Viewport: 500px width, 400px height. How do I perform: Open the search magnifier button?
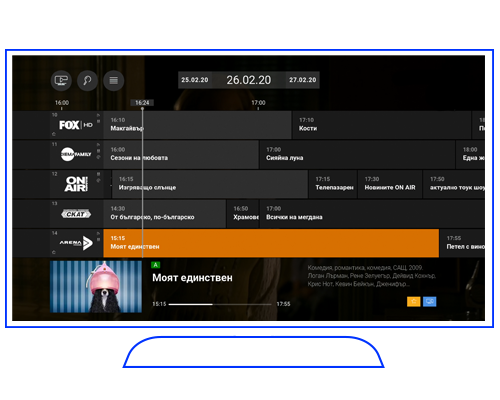coord(87,80)
